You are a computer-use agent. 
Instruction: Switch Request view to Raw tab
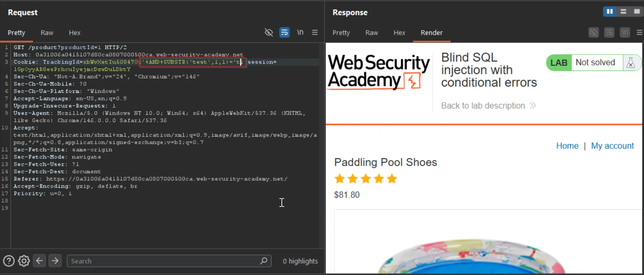tap(47, 33)
